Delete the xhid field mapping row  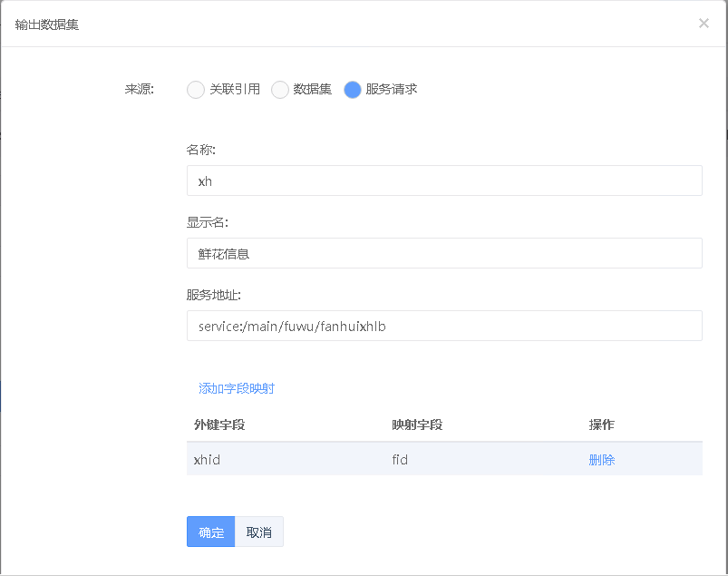(602, 460)
